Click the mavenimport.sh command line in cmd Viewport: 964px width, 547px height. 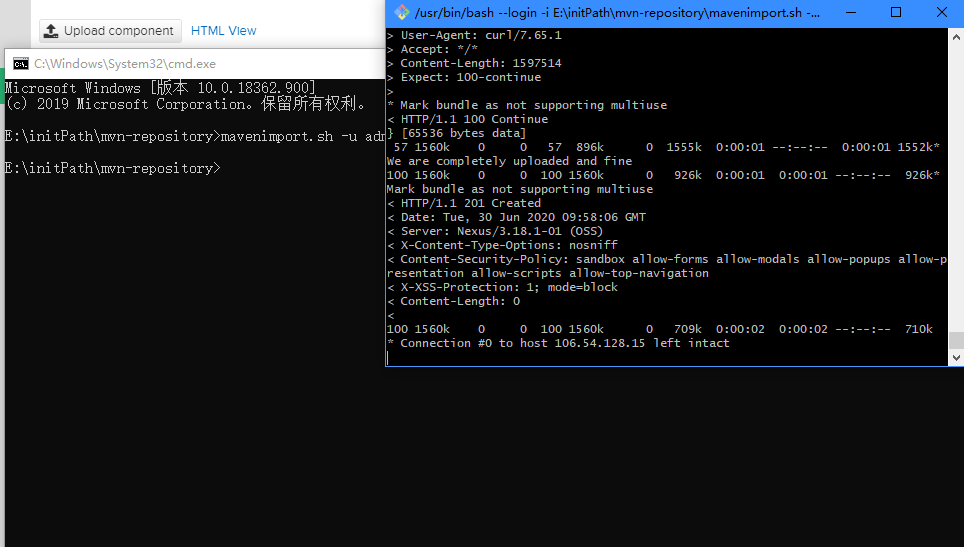tap(195, 136)
